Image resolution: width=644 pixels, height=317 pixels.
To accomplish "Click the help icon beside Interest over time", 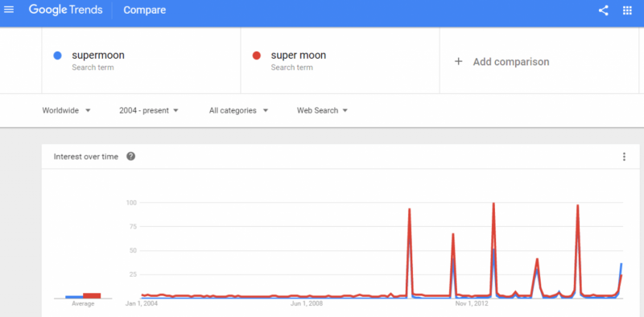I will click(131, 156).
